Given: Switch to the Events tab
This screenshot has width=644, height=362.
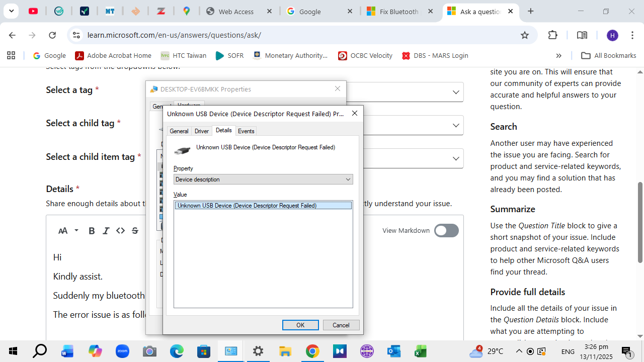Looking at the screenshot, I should pos(246,131).
